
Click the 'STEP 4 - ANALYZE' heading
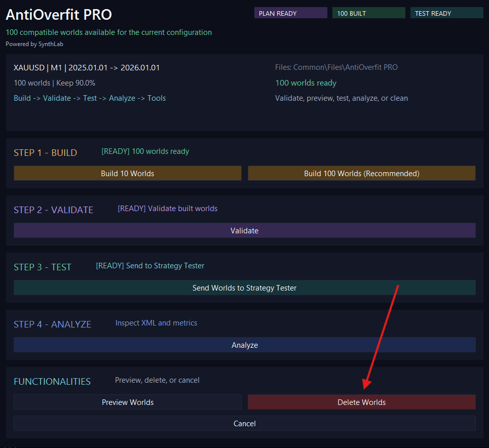(x=52, y=324)
